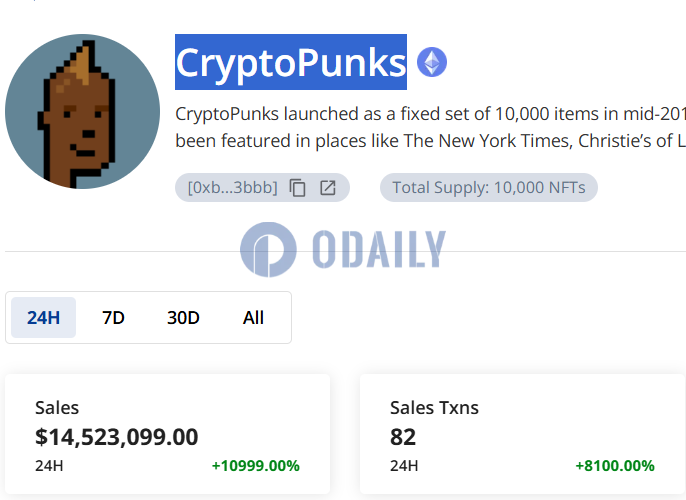
Task: Click the ODAILY watermark logo
Action: tap(268, 249)
